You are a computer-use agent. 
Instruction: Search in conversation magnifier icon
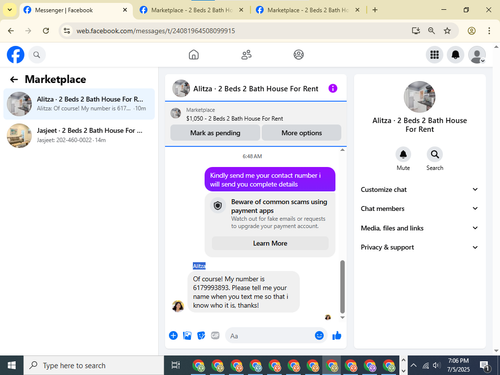point(435,154)
